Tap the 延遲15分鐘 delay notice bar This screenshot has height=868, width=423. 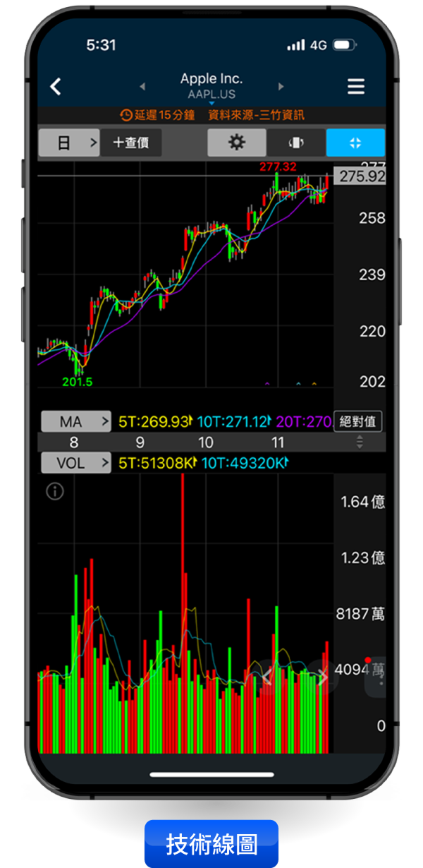click(211, 115)
